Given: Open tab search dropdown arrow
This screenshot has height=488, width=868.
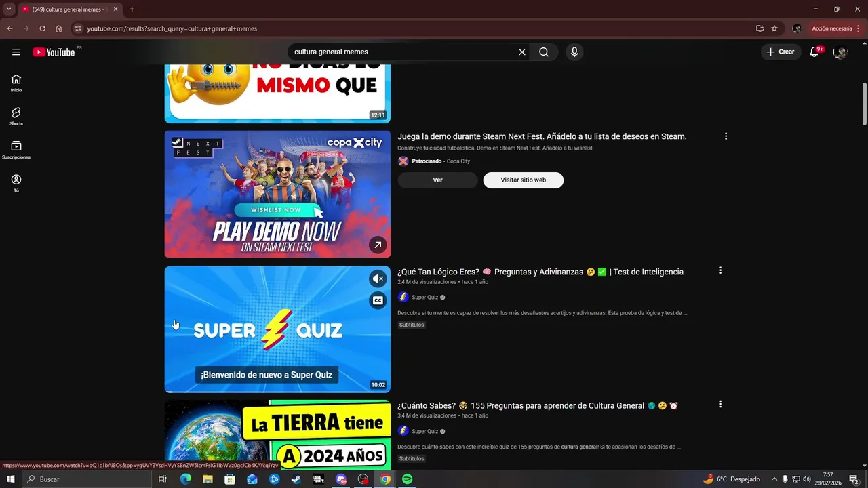Looking at the screenshot, I should 9,9.
